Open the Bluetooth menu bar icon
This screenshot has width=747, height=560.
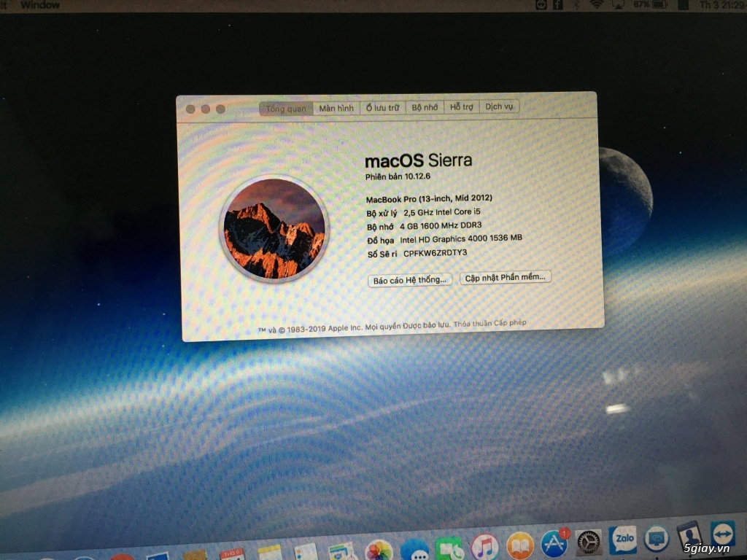point(576,5)
